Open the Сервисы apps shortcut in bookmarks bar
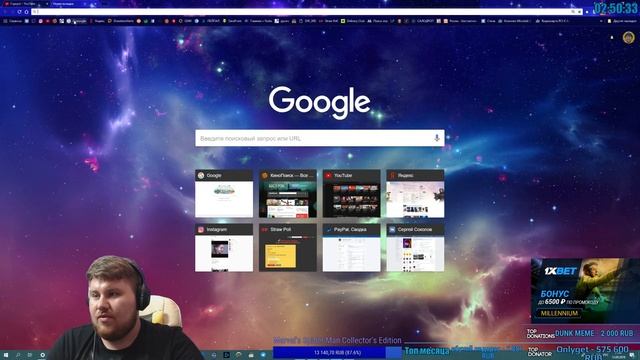Screen dimensions: 640x360 (13, 21)
